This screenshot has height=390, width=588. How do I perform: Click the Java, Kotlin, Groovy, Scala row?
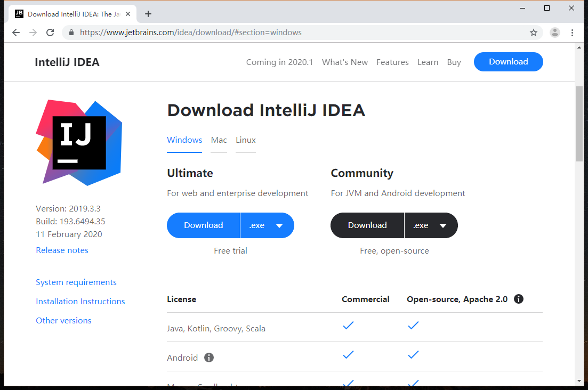click(355, 327)
